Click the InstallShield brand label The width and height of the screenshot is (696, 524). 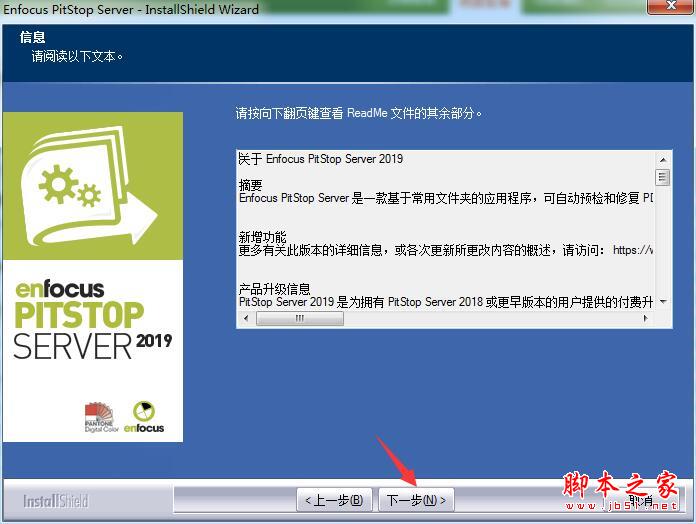56,501
